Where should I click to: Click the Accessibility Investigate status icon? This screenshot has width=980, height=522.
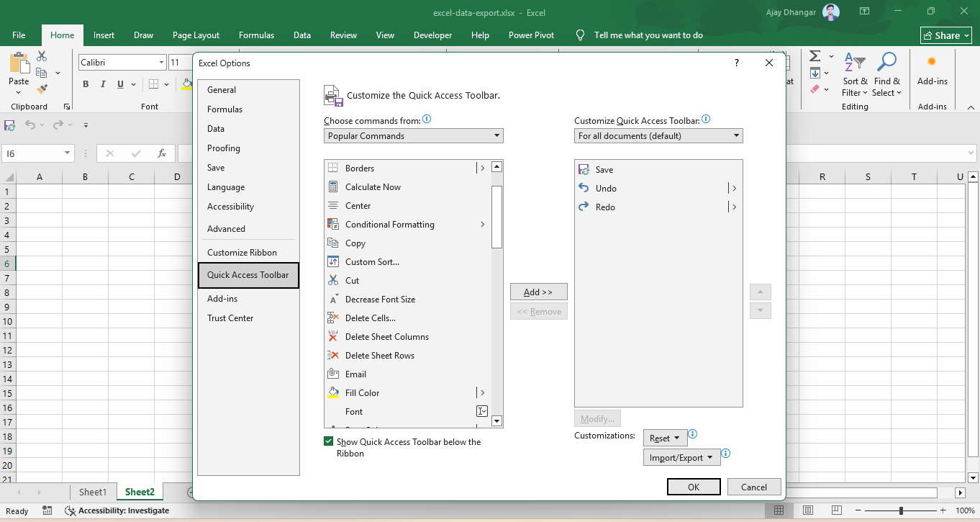pos(70,510)
